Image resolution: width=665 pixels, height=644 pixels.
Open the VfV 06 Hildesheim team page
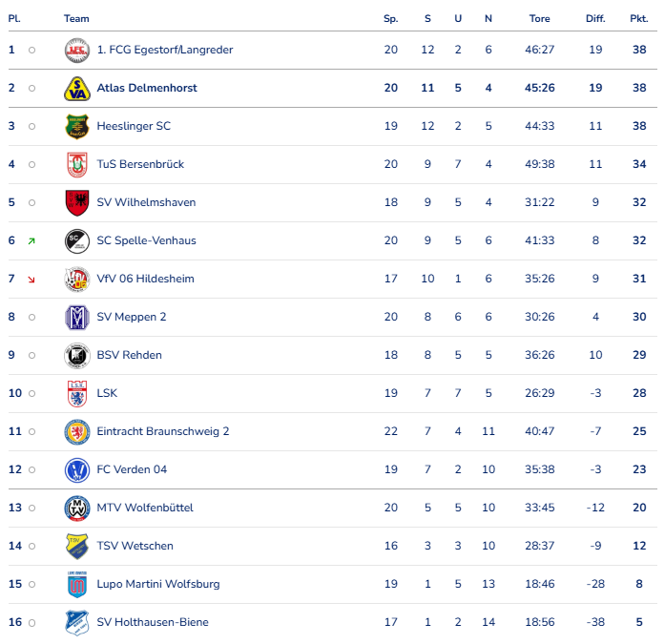pos(143,279)
